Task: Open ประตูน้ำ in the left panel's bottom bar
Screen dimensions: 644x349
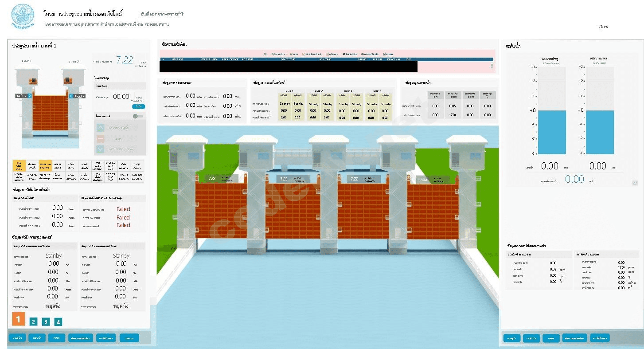Action: click(x=18, y=338)
